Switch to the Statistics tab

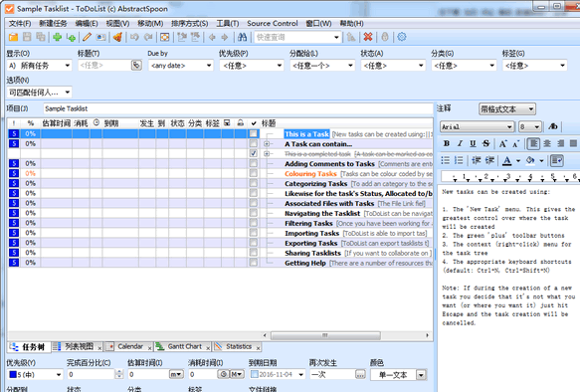pos(237,346)
